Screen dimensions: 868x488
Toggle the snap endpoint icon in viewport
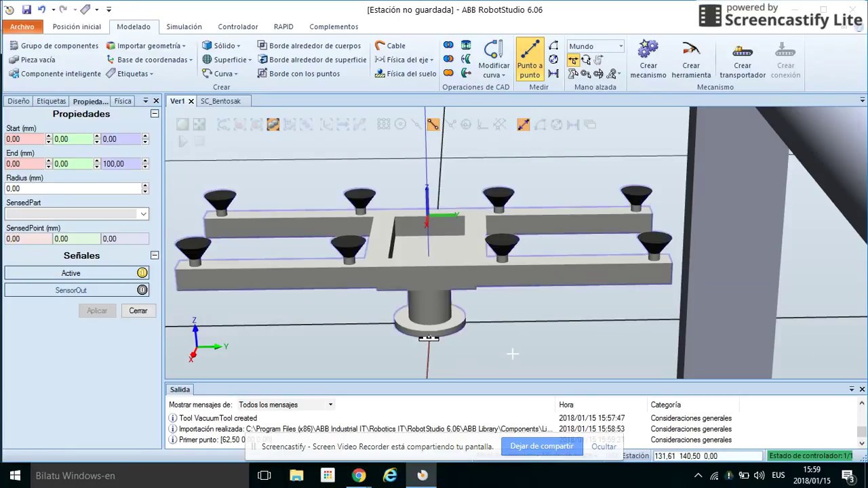(x=433, y=124)
